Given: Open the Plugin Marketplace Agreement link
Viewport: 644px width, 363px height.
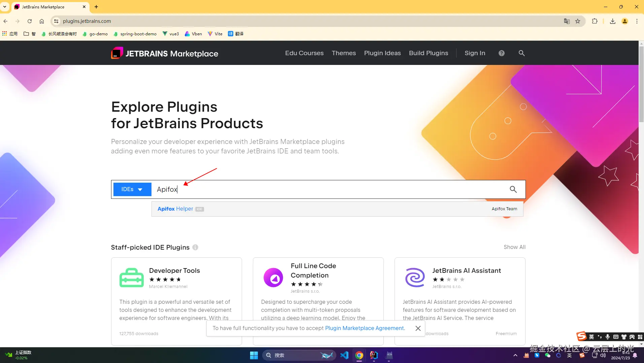Looking at the screenshot, I should (364, 328).
